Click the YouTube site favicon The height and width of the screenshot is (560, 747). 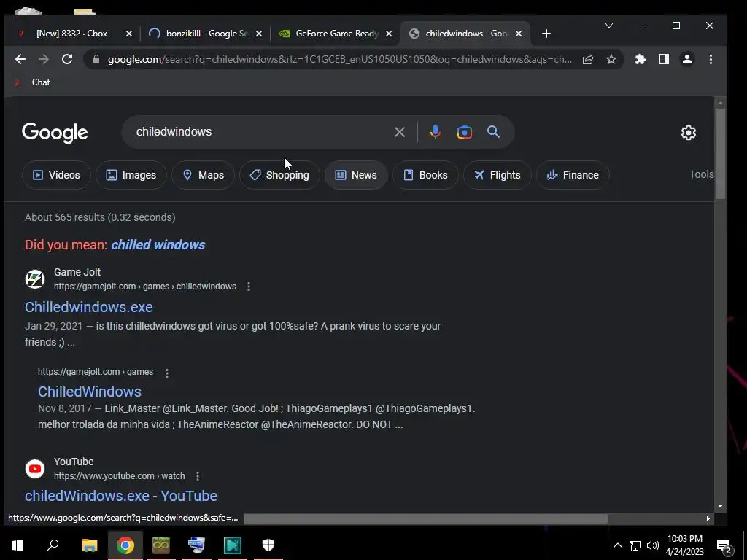click(x=35, y=469)
